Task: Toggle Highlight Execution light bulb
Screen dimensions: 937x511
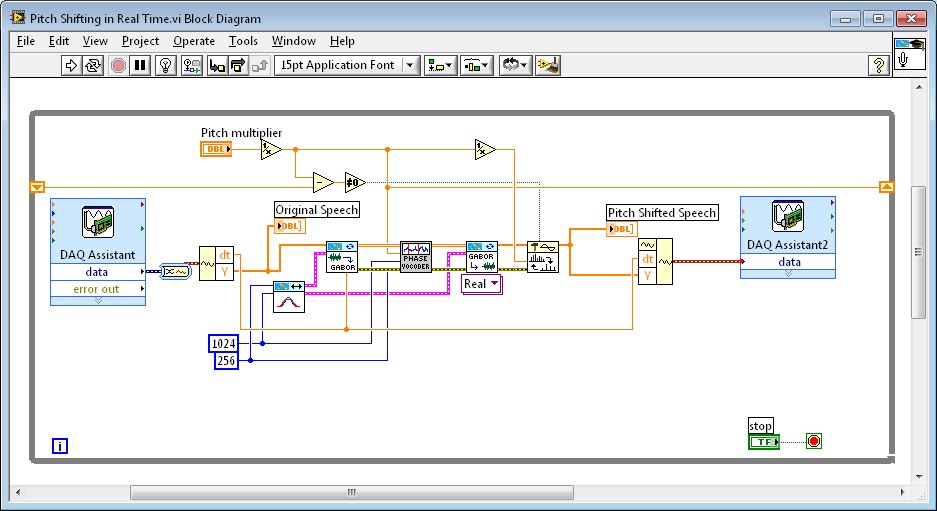Action: (166, 65)
